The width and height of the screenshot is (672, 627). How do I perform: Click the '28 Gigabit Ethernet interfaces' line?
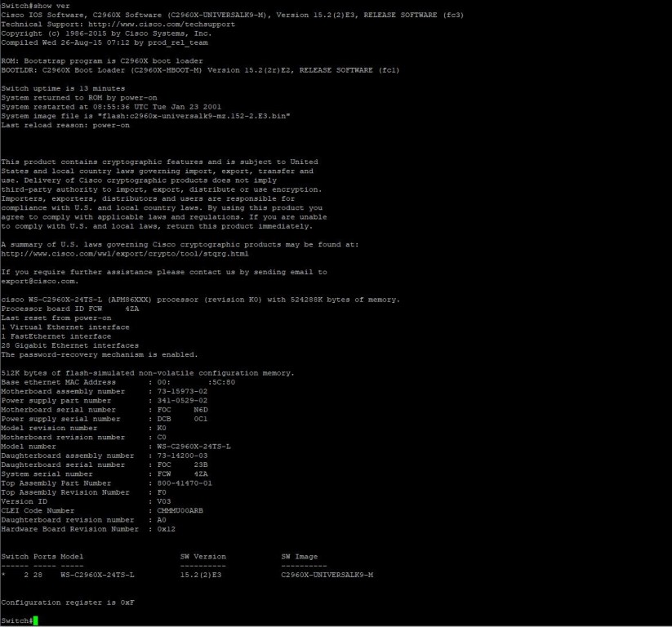(70, 345)
